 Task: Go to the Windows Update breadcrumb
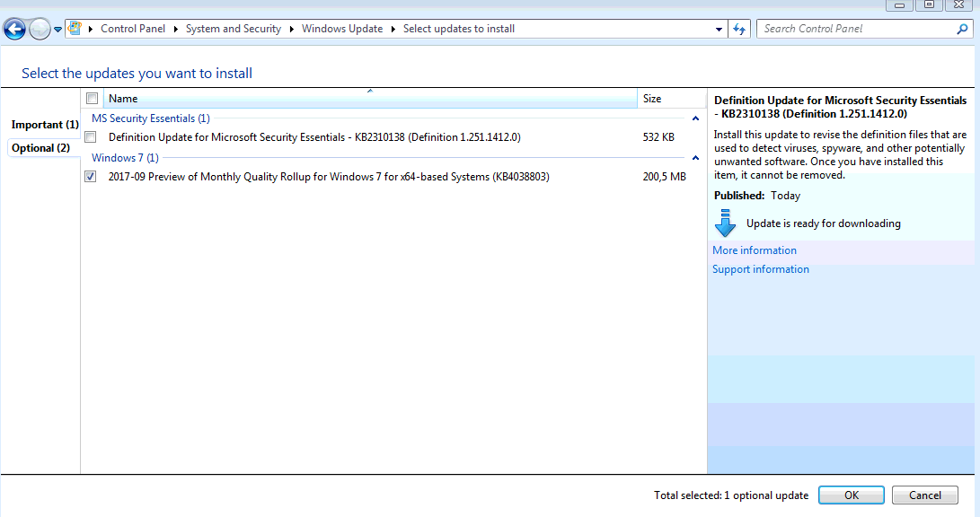pyautogui.click(x=342, y=29)
